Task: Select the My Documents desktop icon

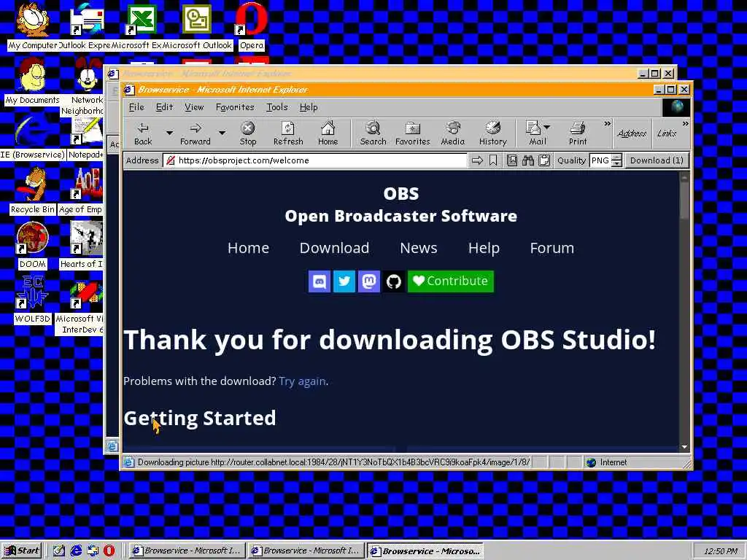Action: click(x=32, y=81)
